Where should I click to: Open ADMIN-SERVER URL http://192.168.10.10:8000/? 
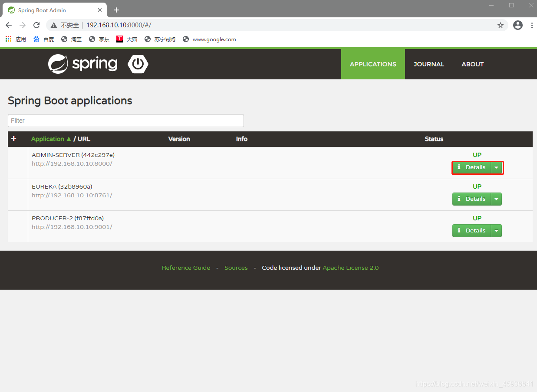72,163
